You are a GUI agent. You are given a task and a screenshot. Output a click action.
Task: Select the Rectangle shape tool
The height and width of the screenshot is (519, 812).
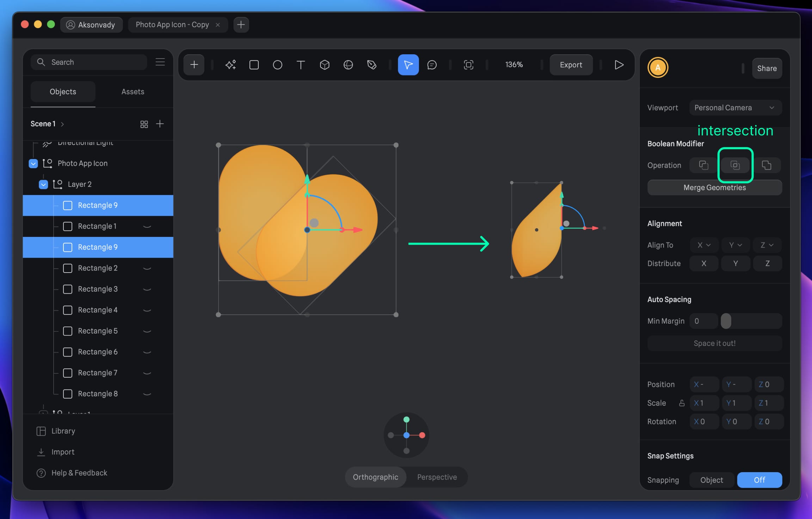(254, 65)
